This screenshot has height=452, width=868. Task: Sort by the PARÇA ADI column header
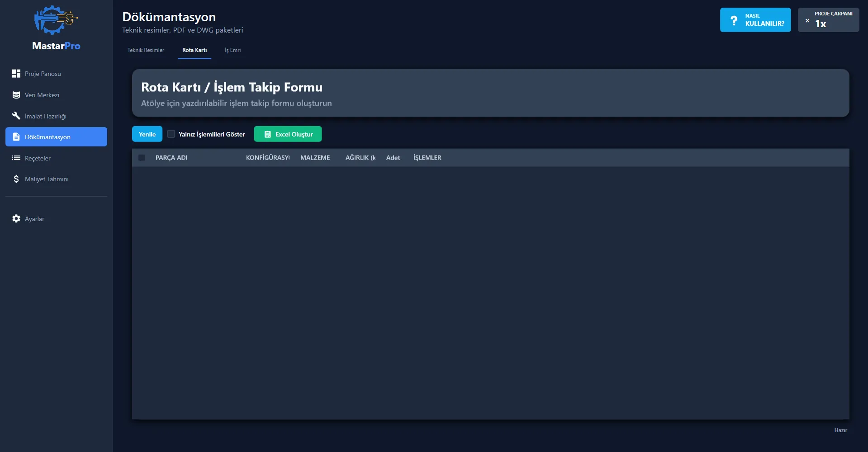coord(171,158)
